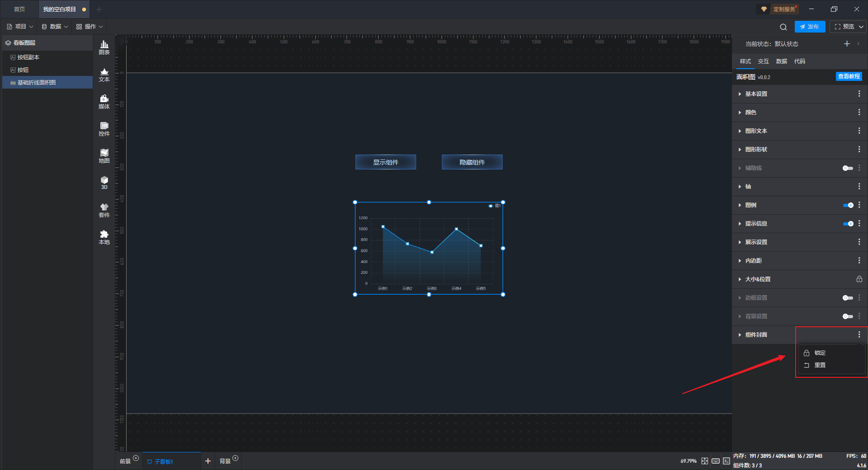Click the 显示组件 button on canvas
This screenshot has width=868, height=470.
click(x=385, y=162)
